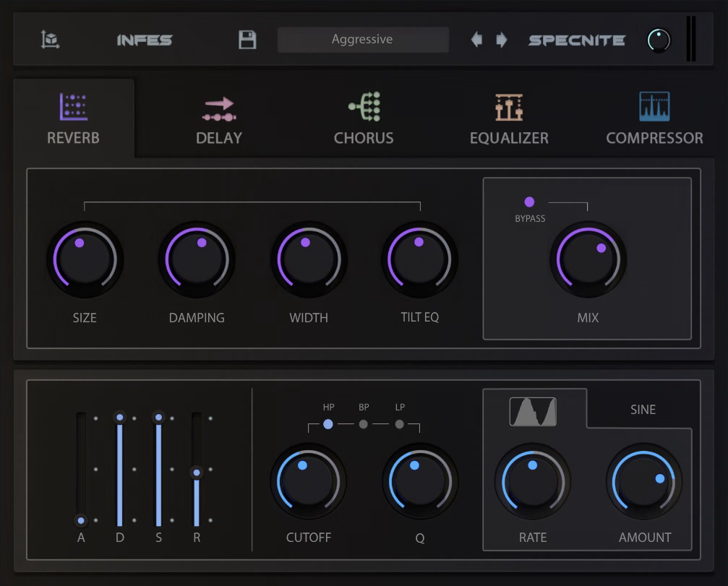Select the LP filter type
The height and width of the screenshot is (586, 728).
(399, 424)
